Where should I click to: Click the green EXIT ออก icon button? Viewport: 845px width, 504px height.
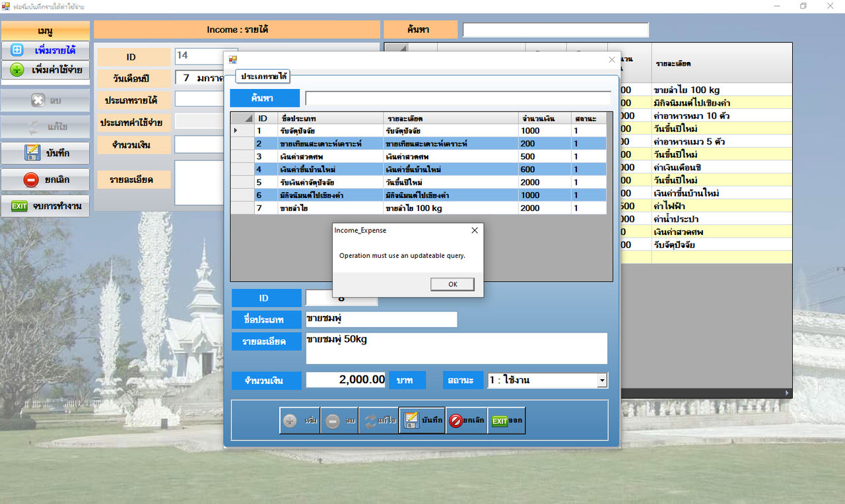click(x=507, y=420)
